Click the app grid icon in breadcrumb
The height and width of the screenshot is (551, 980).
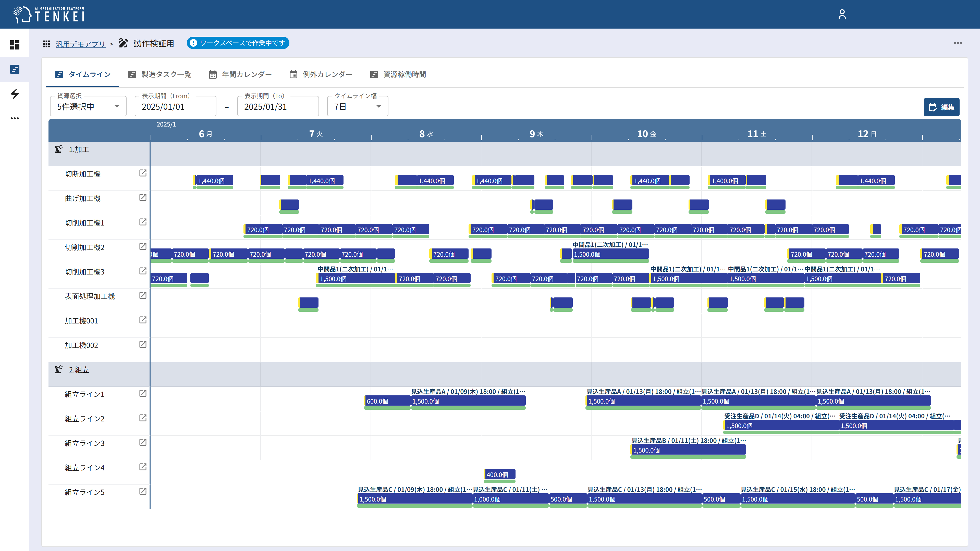pyautogui.click(x=46, y=44)
